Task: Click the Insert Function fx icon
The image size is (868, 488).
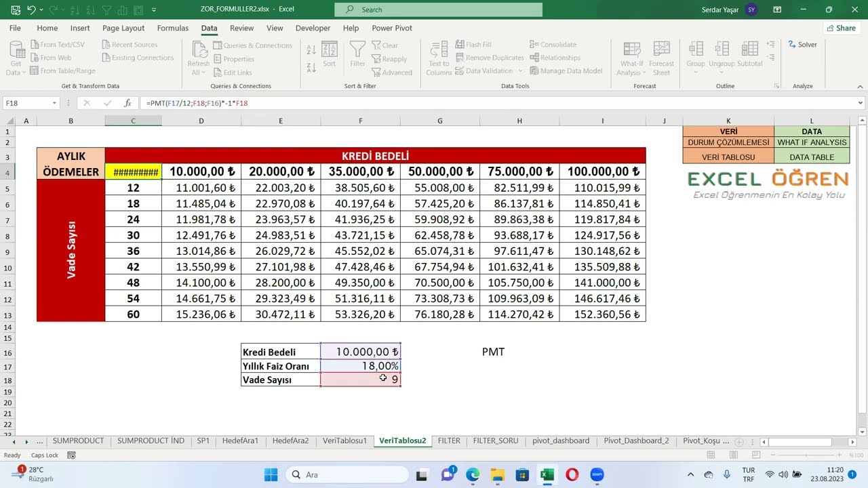Action: [127, 103]
